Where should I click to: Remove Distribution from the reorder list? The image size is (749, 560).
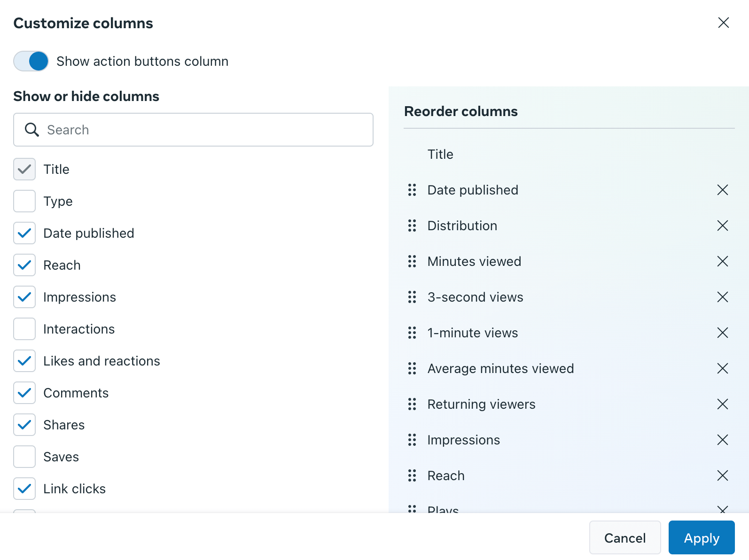click(722, 226)
